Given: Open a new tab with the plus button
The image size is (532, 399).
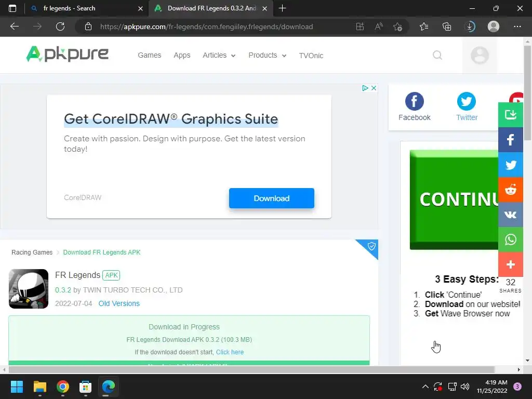Looking at the screenshot, I should 282,8.
